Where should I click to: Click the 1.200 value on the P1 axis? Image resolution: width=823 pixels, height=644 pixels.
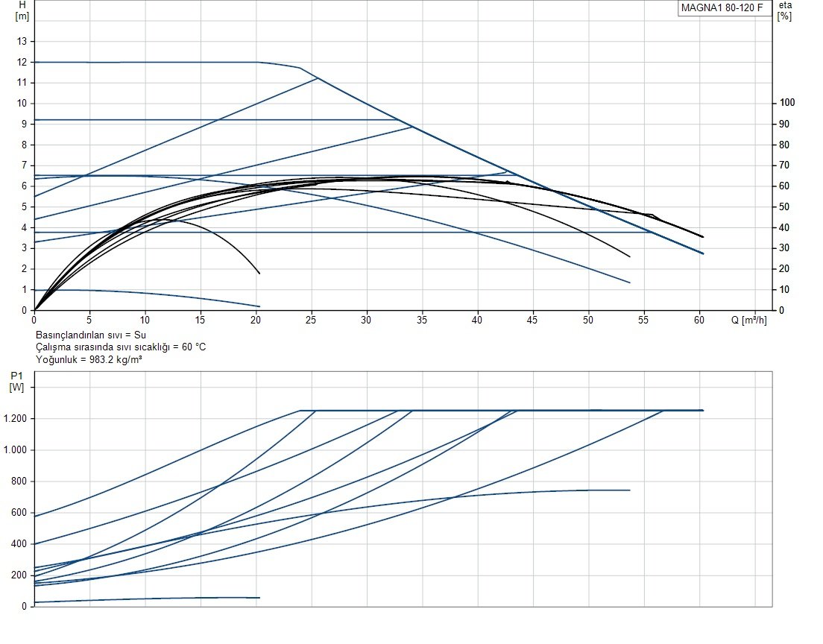click(x=15, y=418)
